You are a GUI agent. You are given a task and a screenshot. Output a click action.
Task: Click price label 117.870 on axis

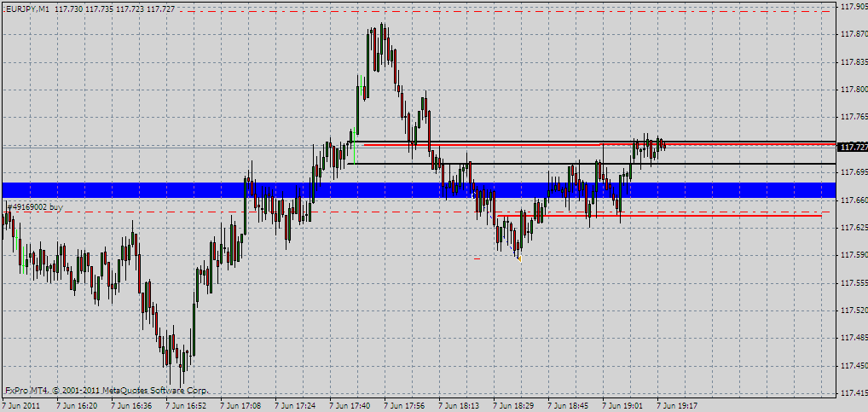(x=853, y=34)
